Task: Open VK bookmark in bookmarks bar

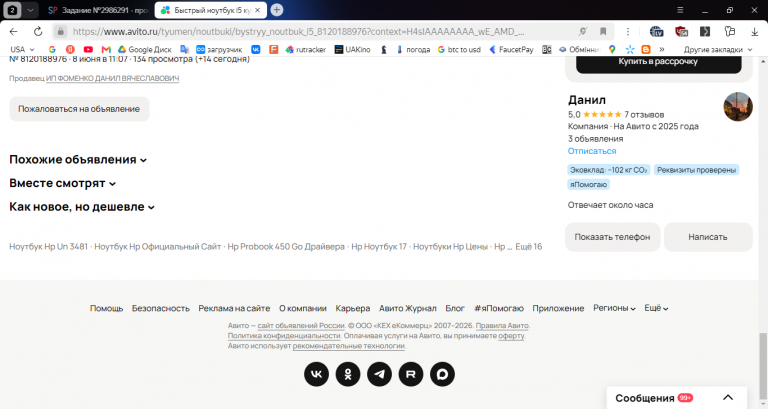Action: pos(256,49)
